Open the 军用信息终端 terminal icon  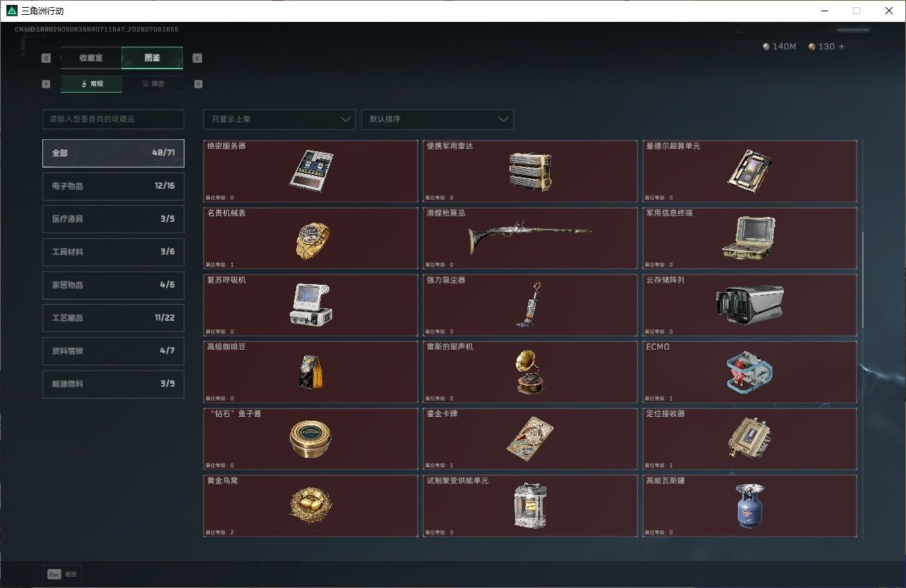[x=750, y=237]
